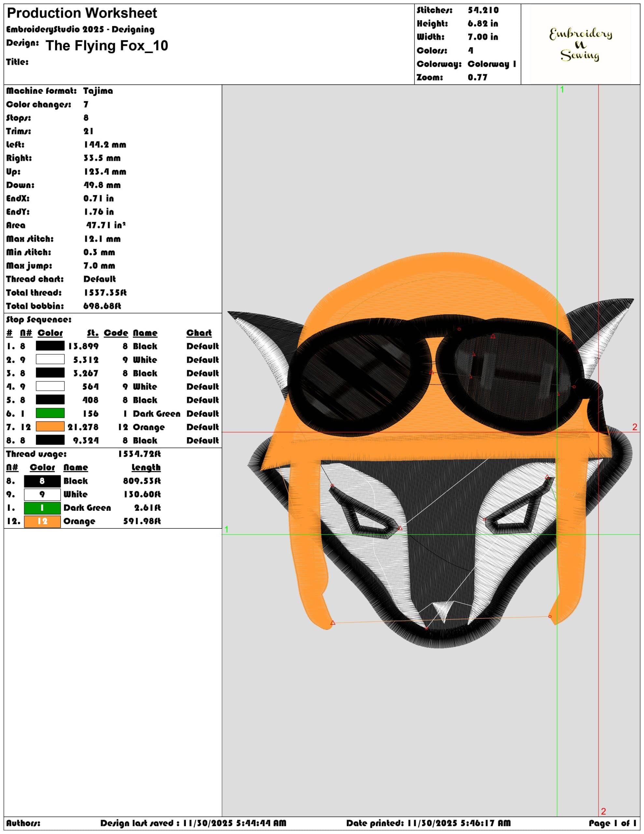Click Orange thread length 591.98ft
The height and width of the screenshot is (834, 644).
[x=142, y=521]
